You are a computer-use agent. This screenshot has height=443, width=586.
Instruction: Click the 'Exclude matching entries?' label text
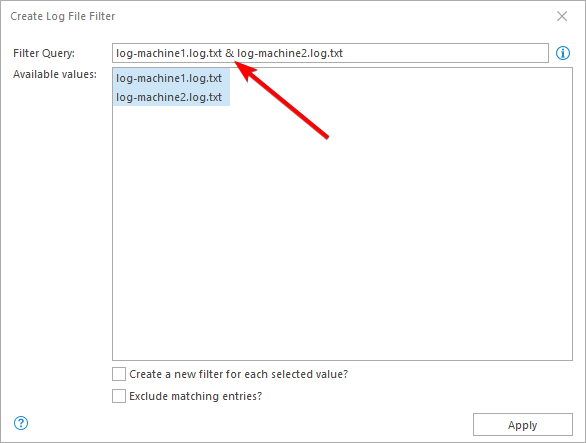[195, 396]
